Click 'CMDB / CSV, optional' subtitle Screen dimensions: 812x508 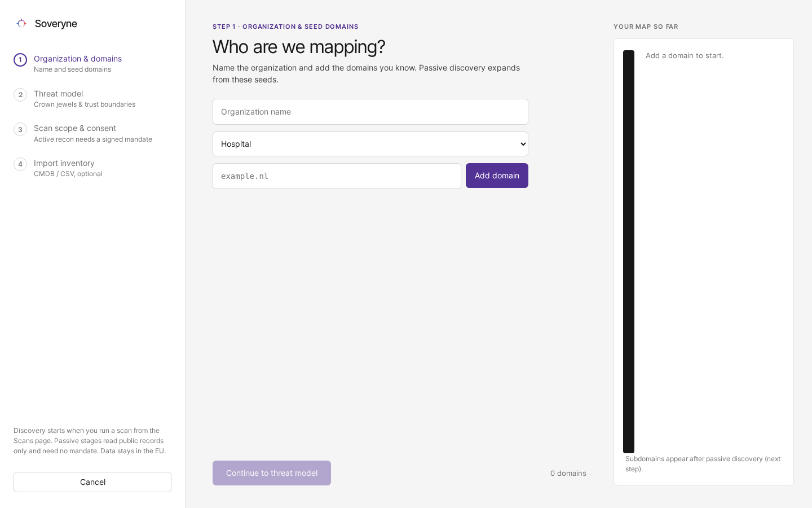pos(68,174)
